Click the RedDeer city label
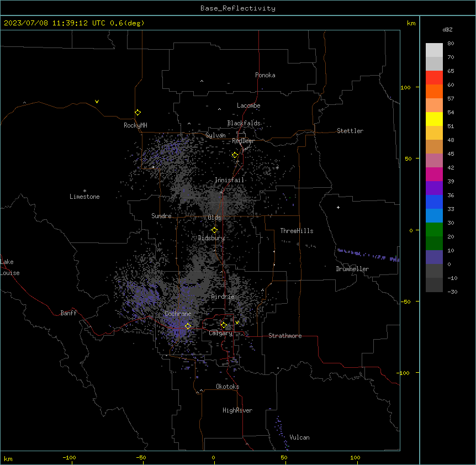 pyautogui.click(x=243, y=141)
